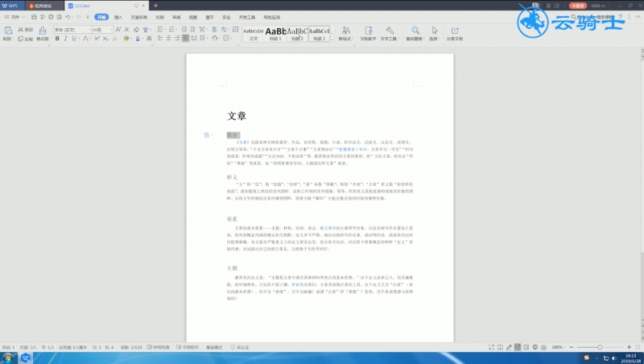Open the Insert (插入) tab
The height and width of the screenshot is (364, 644).
pyautogui.click(x=118, y=17)
